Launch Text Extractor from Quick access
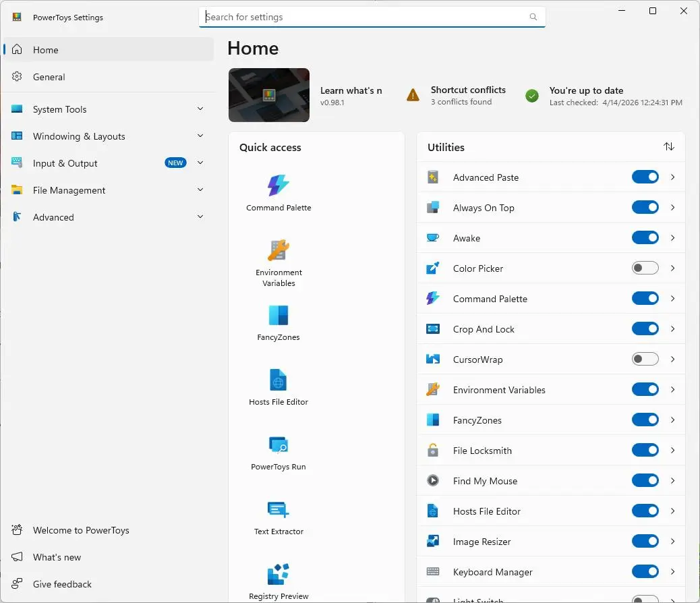Image resolution: width=700 pixels, height=603 pixels. click(x=278, y=517)
